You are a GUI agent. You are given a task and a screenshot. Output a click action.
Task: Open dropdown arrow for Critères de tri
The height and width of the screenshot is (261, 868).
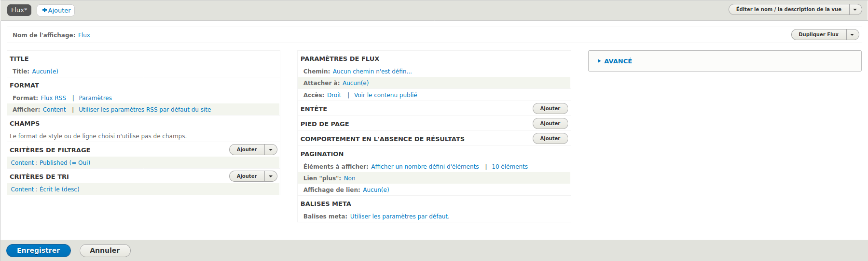[271, 176]
